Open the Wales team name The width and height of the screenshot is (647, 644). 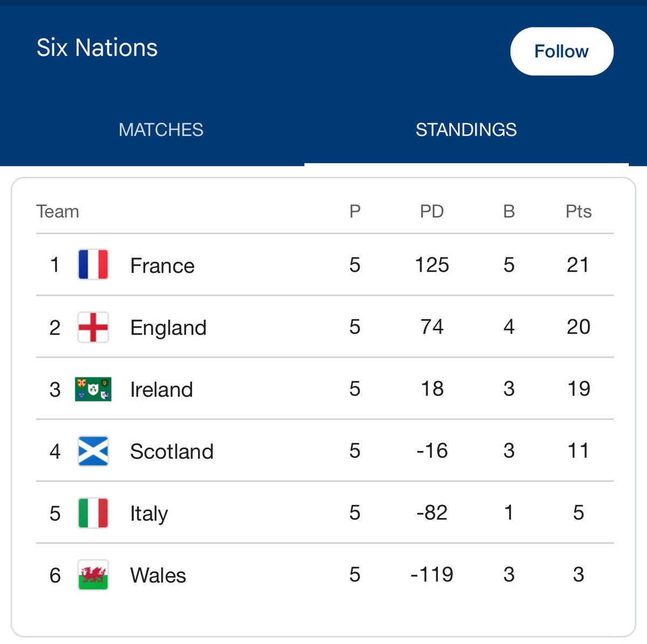point(158,576)
